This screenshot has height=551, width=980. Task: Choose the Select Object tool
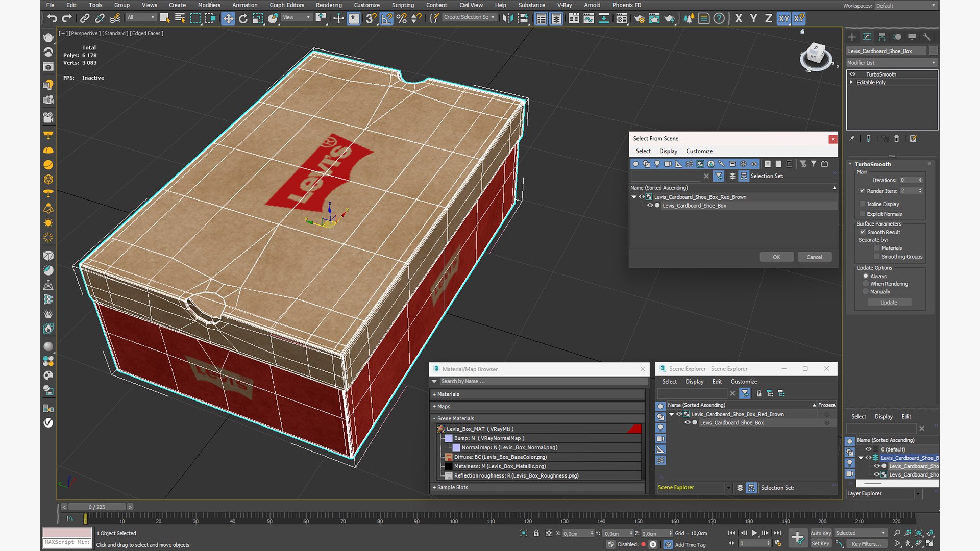pyautogui.click(x=165, y=19)
